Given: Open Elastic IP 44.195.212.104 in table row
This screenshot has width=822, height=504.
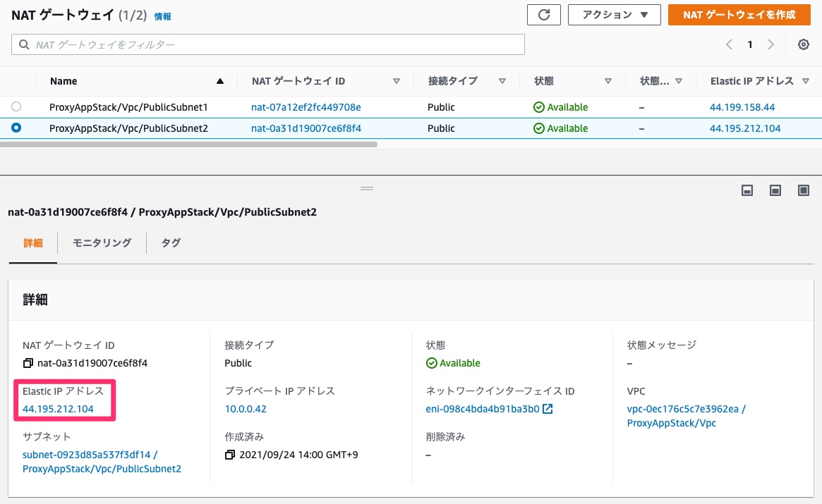Looking at the screenshot, I should [745, 128].
